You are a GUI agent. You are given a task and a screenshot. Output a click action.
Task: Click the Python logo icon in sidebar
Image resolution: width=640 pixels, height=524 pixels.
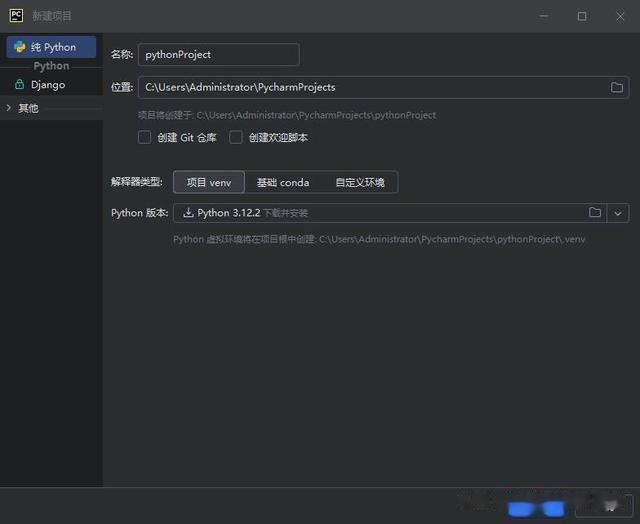pyautogui.click(x=19, y=47)
